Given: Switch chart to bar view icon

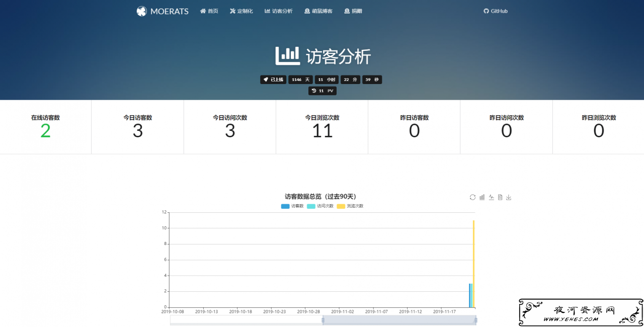Looking at the screenshot, I should (481, 197).
